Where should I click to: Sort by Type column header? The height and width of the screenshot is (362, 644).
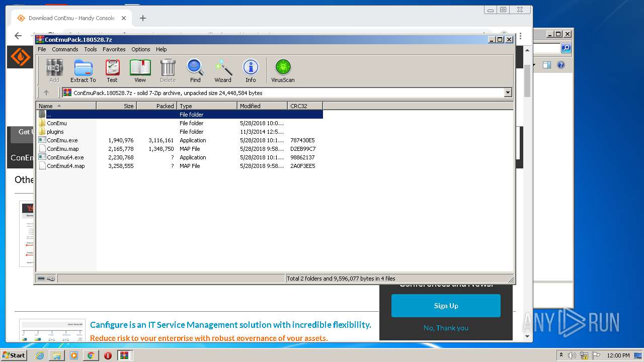pyautogui.click(x=207, y=106)
